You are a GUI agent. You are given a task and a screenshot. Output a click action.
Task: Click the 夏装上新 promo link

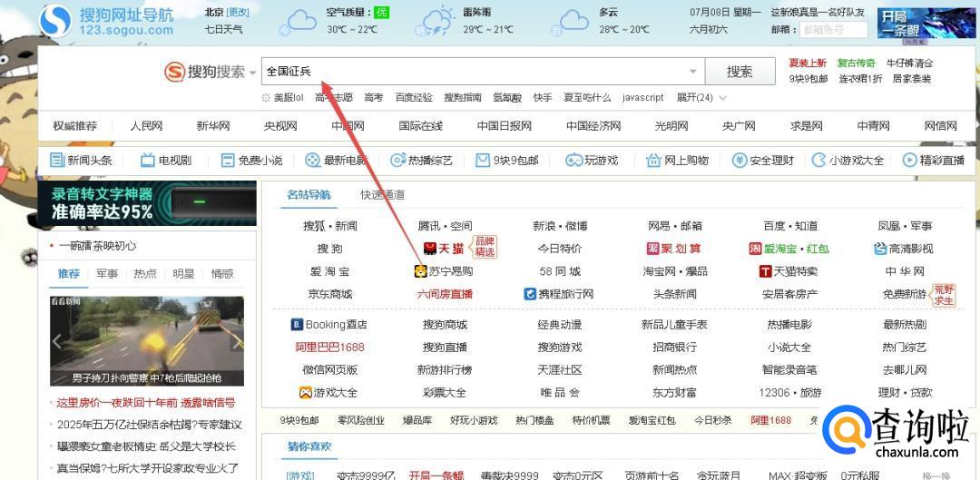[x=808, y=64]
